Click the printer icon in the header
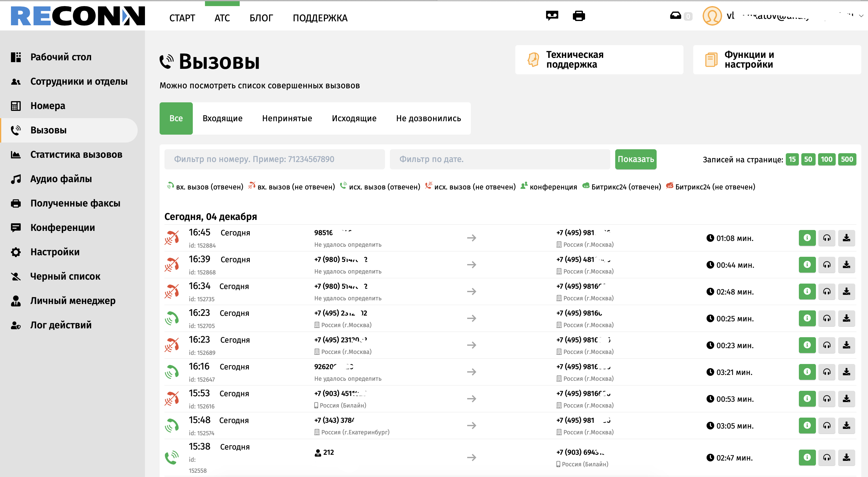This screenshot has height=477, width=868. click(x=579, y=16)
